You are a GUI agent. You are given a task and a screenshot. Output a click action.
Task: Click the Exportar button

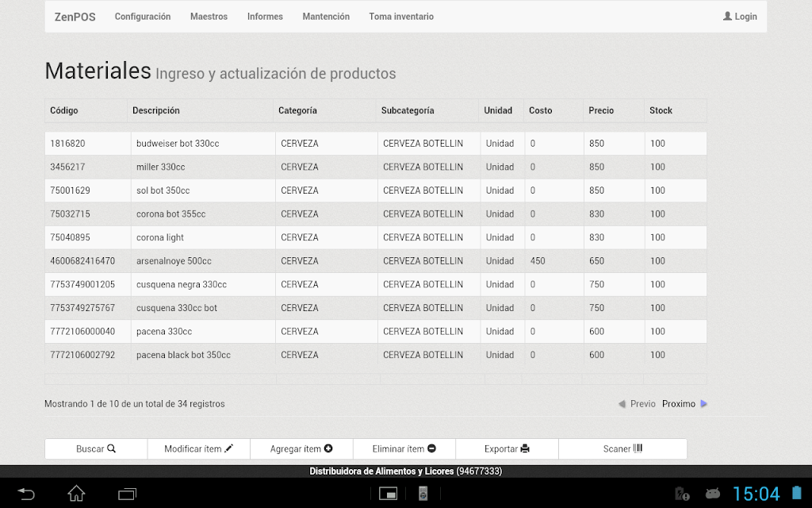[x=507, y=449]
